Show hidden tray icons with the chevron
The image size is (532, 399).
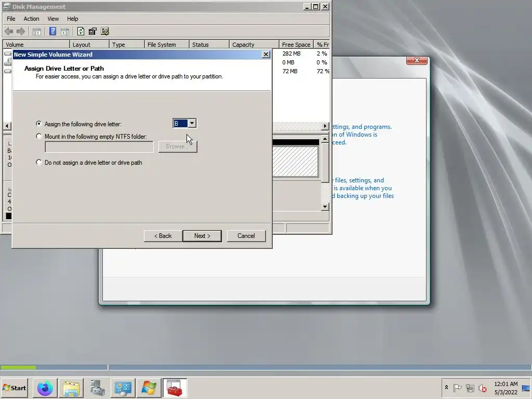[x=446, y=388]
